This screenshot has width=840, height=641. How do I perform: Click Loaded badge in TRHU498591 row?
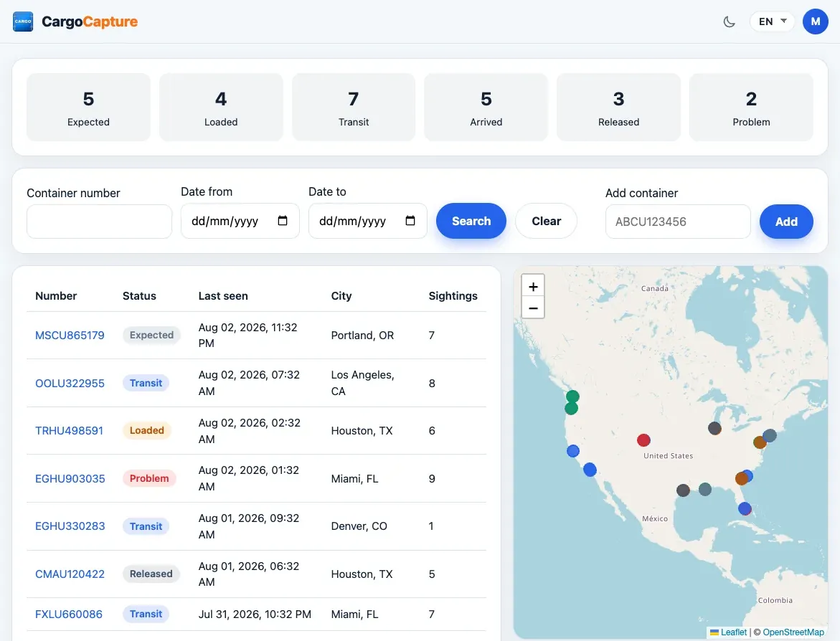147,430
